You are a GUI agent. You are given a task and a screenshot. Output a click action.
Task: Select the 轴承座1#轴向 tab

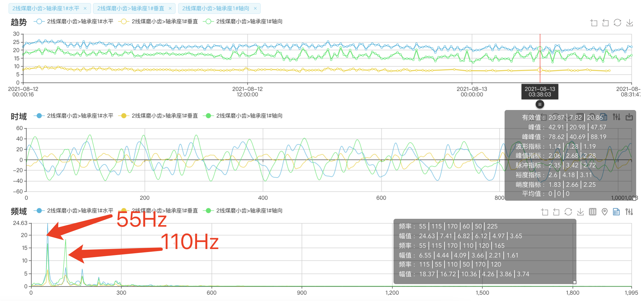coord(215,8)
